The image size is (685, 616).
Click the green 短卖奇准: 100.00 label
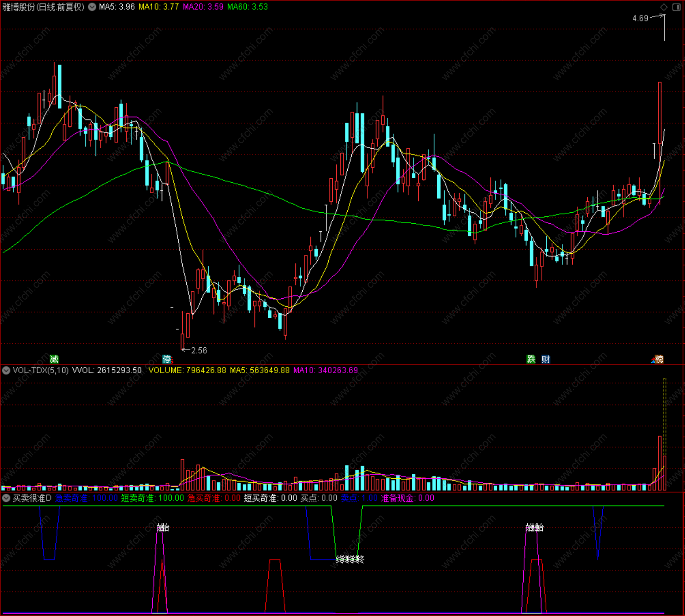[x=152, y=498]
